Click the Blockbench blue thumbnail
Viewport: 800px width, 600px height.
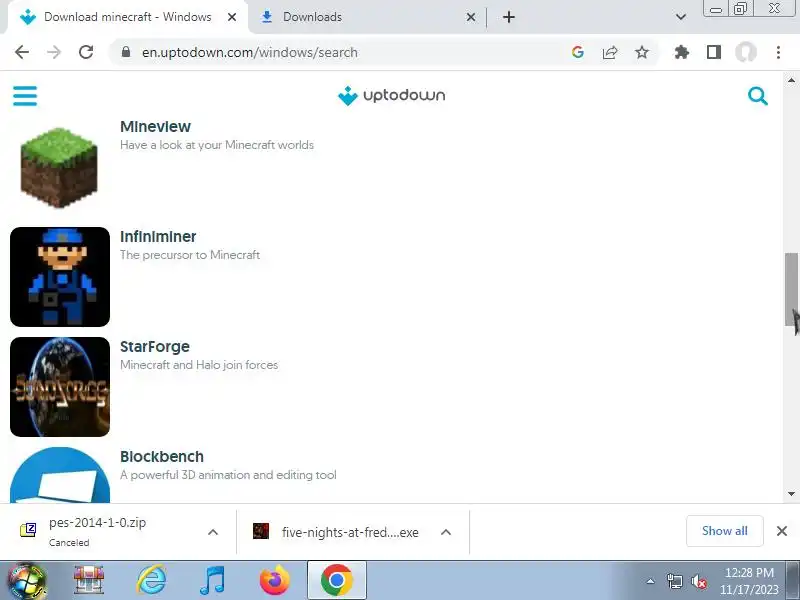tap(60, 475)
